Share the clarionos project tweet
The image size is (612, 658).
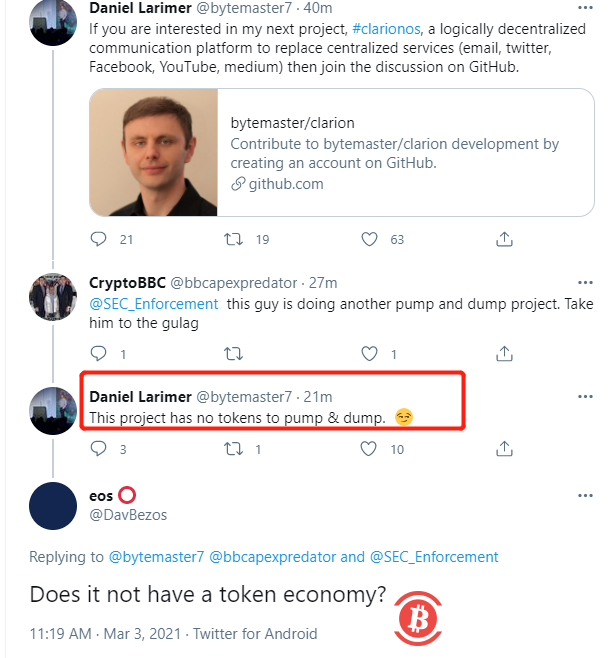click(x=505, y=239)
